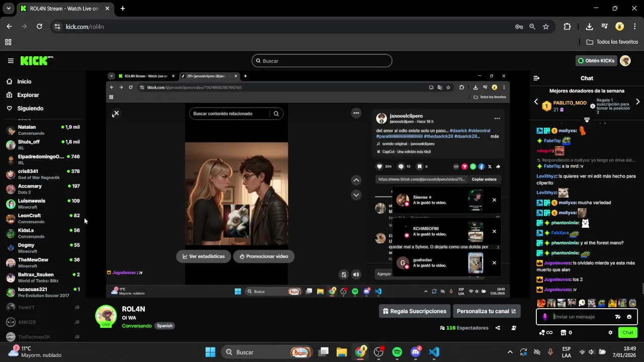Show previous leaderboard donor arrow
Image resolution: width=644 pixels, height=362 pixels.
pos(536,102)
